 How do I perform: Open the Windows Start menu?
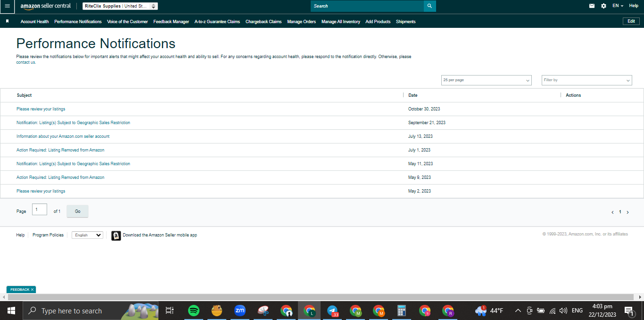point(11,311)
